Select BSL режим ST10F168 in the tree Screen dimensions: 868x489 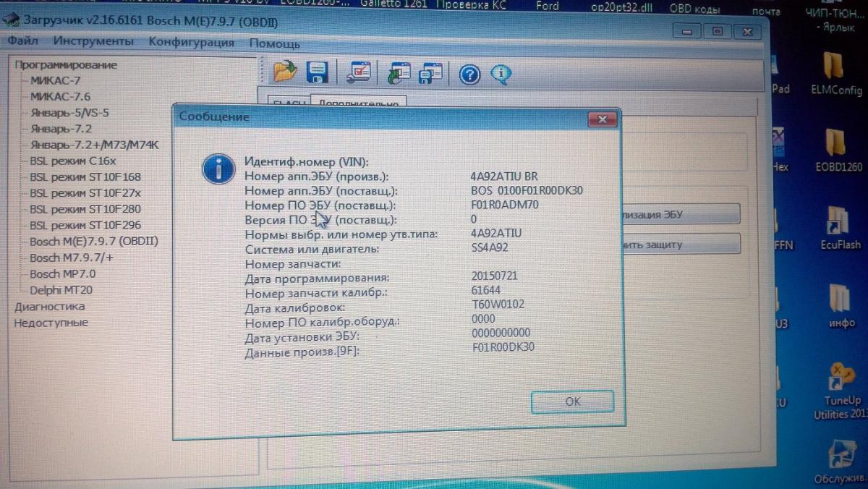[85, 177]
